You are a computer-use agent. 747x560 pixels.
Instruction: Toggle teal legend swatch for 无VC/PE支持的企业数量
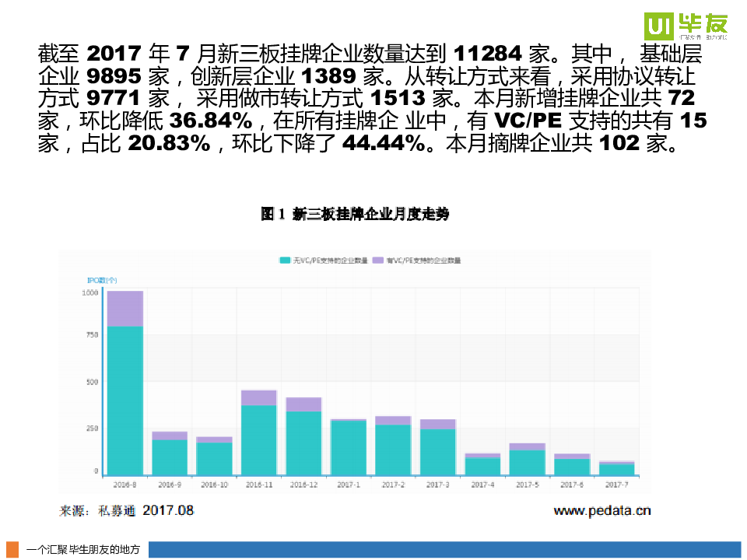[x=285, y=261]
